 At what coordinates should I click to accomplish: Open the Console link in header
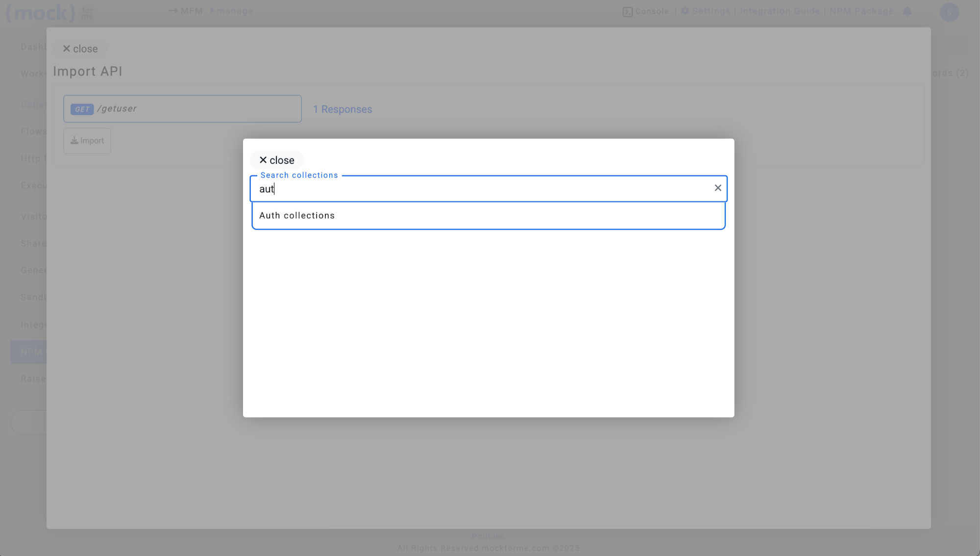point(646,11)
